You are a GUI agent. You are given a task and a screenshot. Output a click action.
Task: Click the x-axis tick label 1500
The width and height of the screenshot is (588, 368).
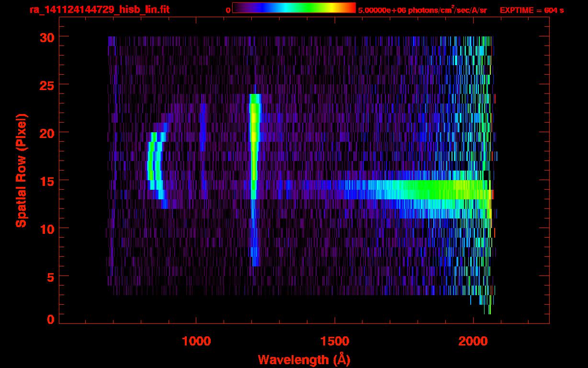(335, 341)
